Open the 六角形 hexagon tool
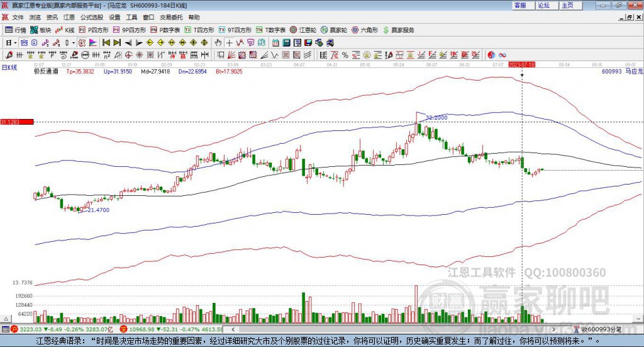 tap(365, 30)
